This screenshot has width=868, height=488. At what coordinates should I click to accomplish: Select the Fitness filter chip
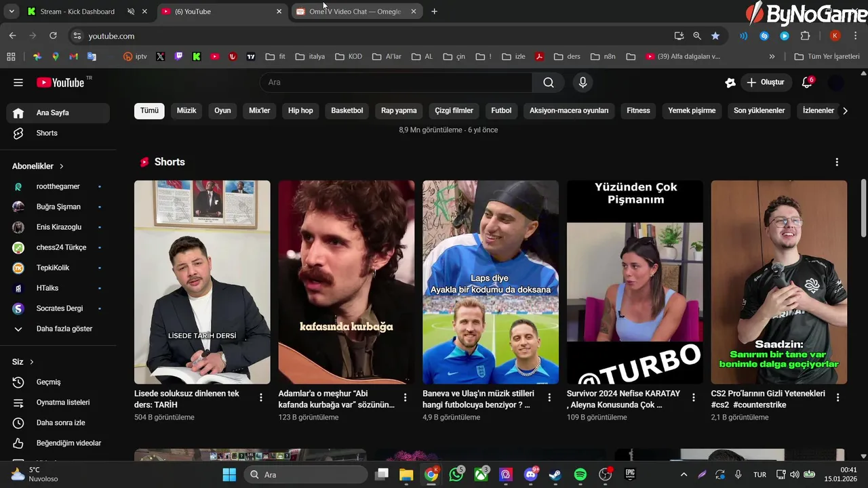click(x=638, y=110)
